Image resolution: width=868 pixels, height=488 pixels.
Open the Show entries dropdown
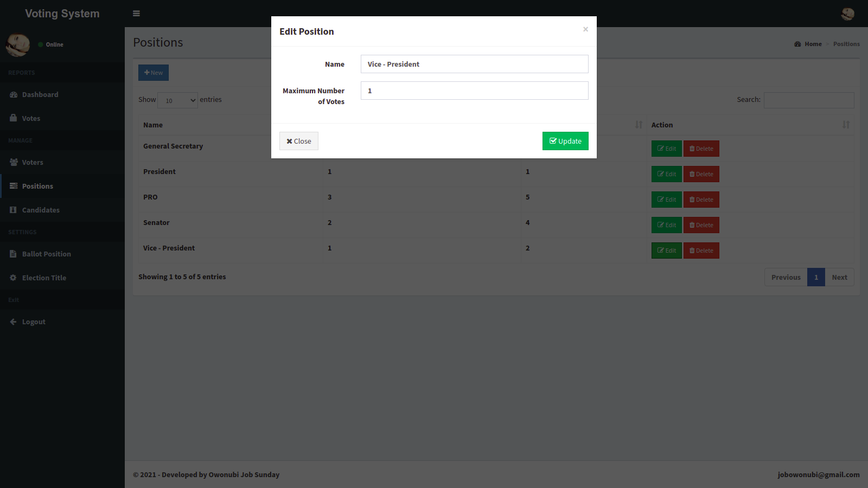[178, 100]
